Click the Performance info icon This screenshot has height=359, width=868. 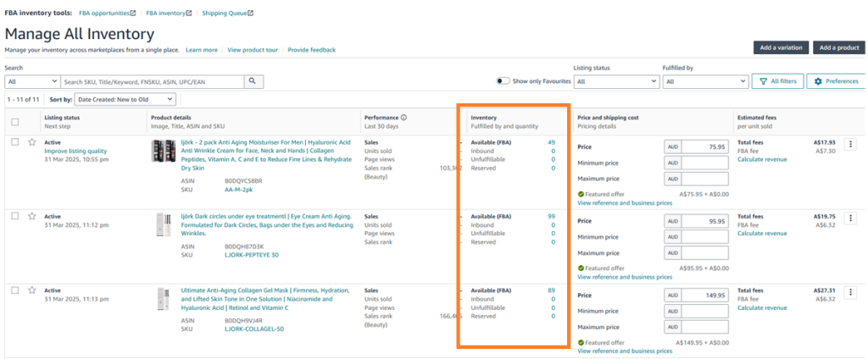[404, 118]
